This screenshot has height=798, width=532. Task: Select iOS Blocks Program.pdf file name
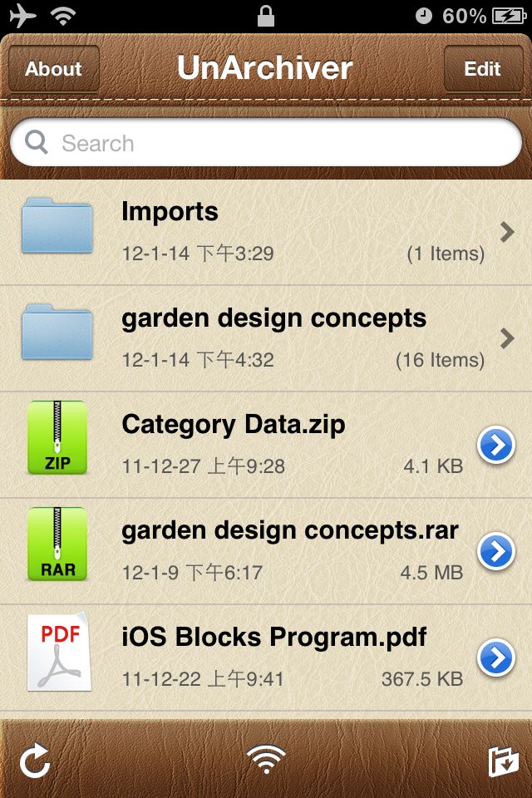pos(273,638)
